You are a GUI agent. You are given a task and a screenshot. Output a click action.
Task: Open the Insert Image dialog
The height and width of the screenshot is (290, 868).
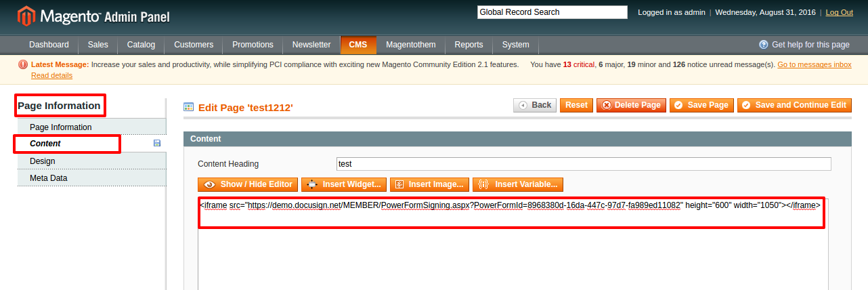pos(429,184)
